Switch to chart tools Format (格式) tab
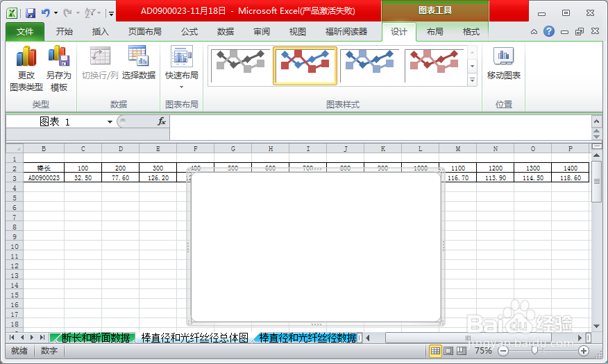 (471, 32)
